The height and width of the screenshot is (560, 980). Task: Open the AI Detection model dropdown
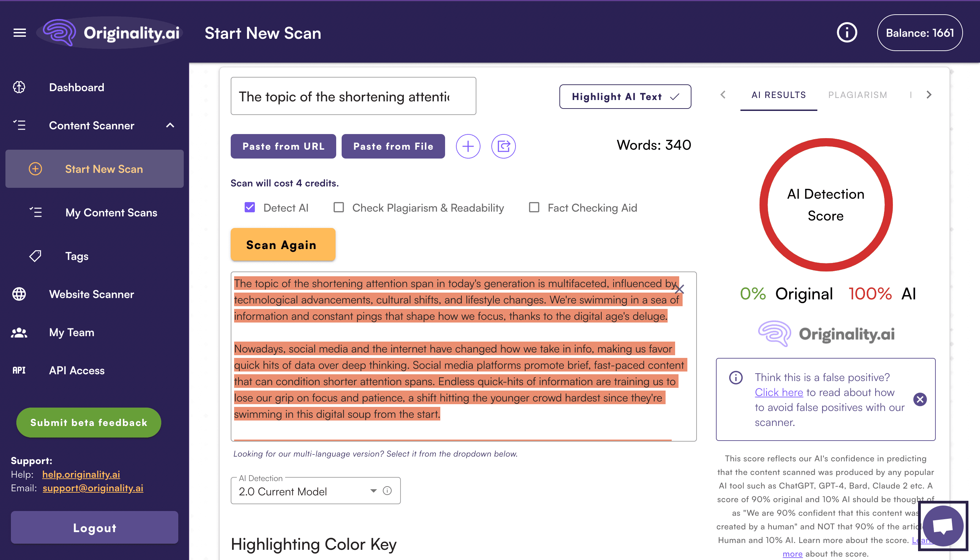coord(308,491)
